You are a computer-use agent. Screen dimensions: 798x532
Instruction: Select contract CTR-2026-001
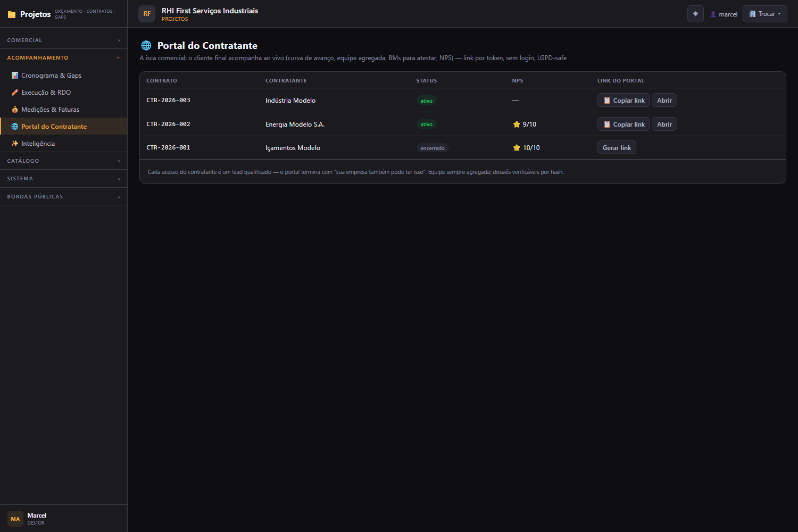point(168,147)
